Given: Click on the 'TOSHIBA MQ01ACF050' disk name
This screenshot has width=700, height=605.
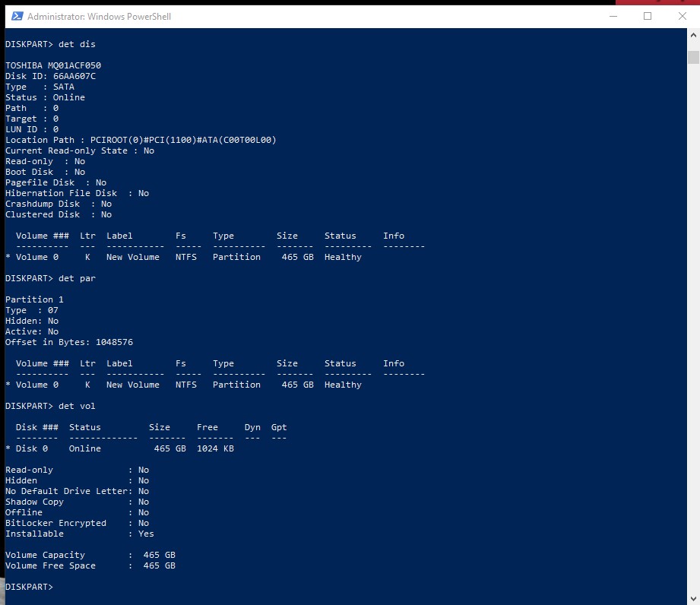Looking at the screenshot, I should [53, 65].
